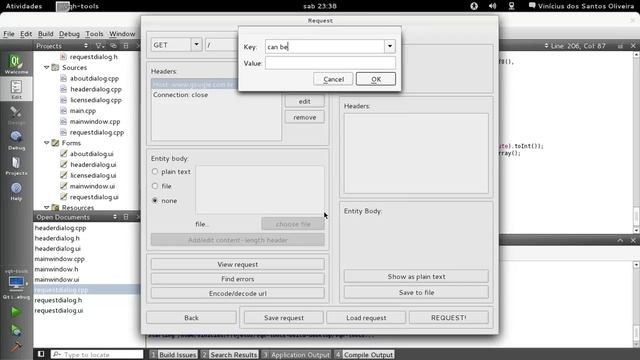Switch to Edit mode in sidebar
The height and width of the screenshot is (360, 640).
click(16, 89)
